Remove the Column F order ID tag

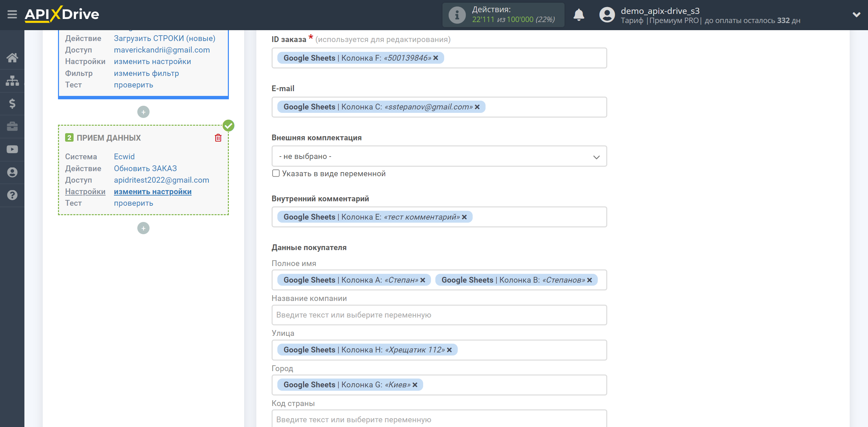coord(436,58)
